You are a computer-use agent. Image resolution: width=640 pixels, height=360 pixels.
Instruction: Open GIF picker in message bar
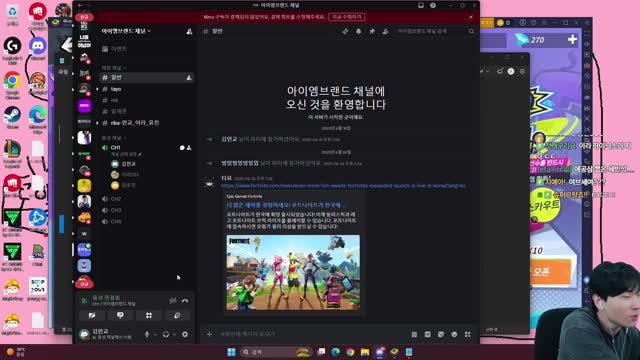tap(428, 334)
